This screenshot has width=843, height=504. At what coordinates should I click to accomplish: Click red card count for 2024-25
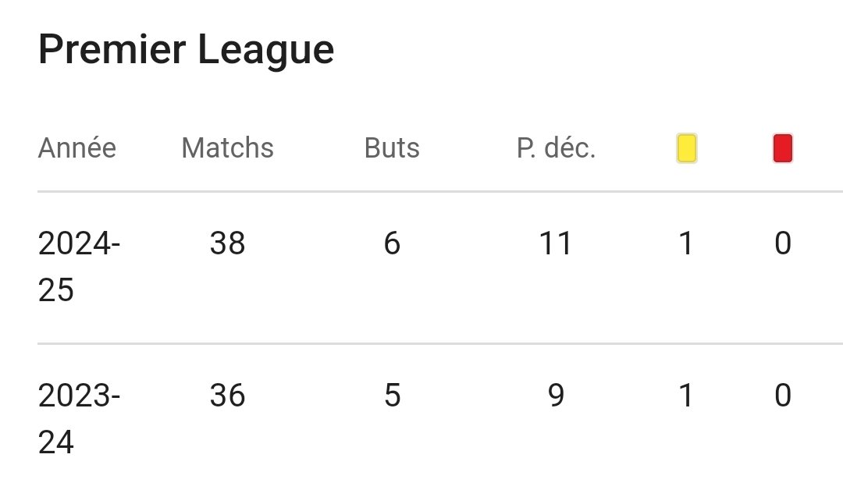click(x=783, y=243)
